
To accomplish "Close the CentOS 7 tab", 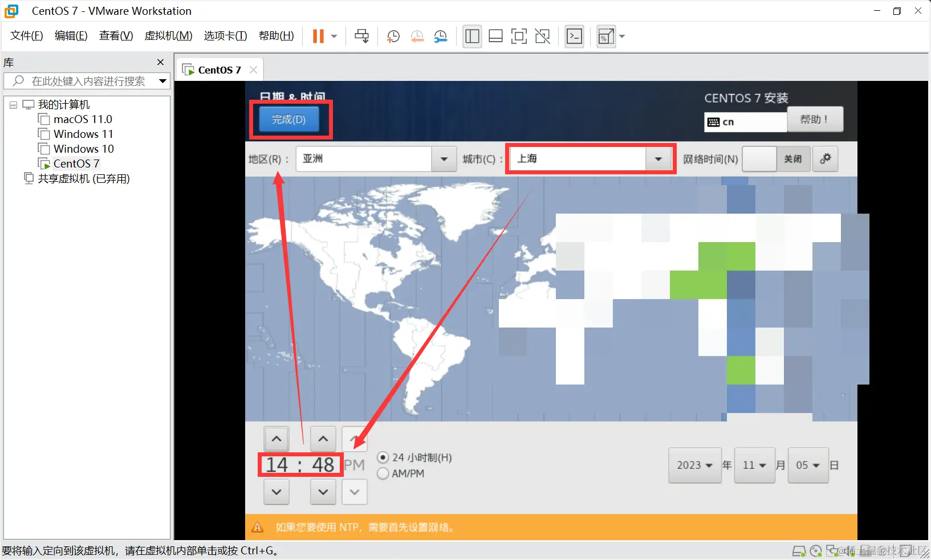I will click(x=254, y=70).
